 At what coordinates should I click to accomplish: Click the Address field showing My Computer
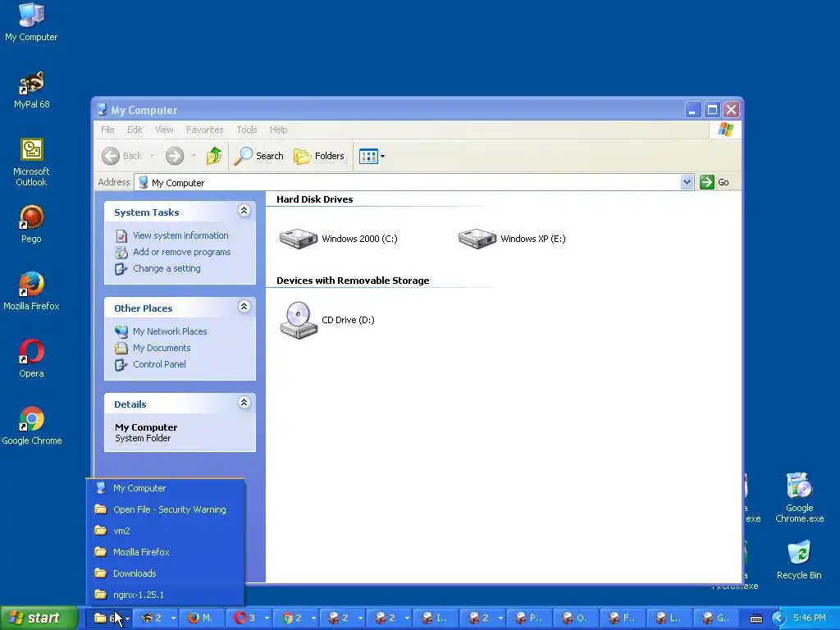click(x=408, y=182)
